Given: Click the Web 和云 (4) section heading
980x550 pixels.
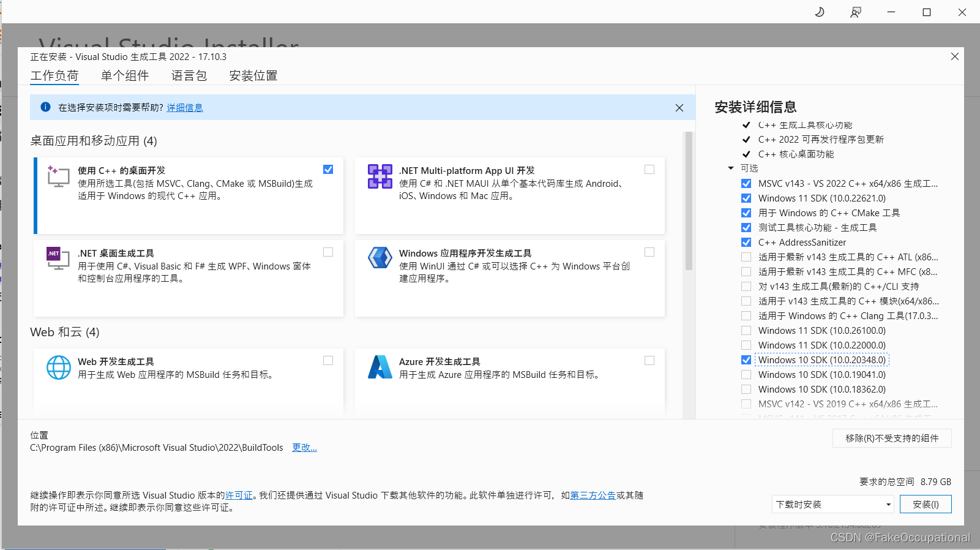Looking at the screenshot, I should point(65,332).
